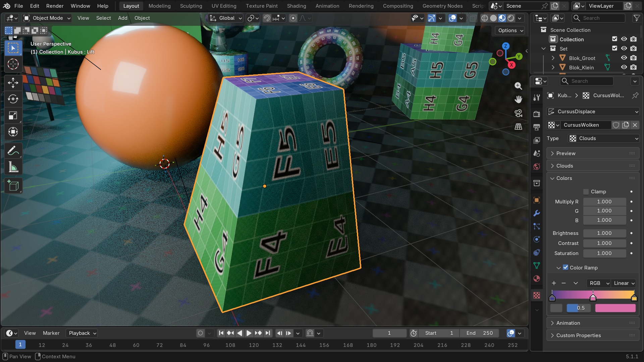Open the Modifiers wrench properties tab
Image resolution: width=644 pixels, height=362 pixels.
click(x=537, y=213)
